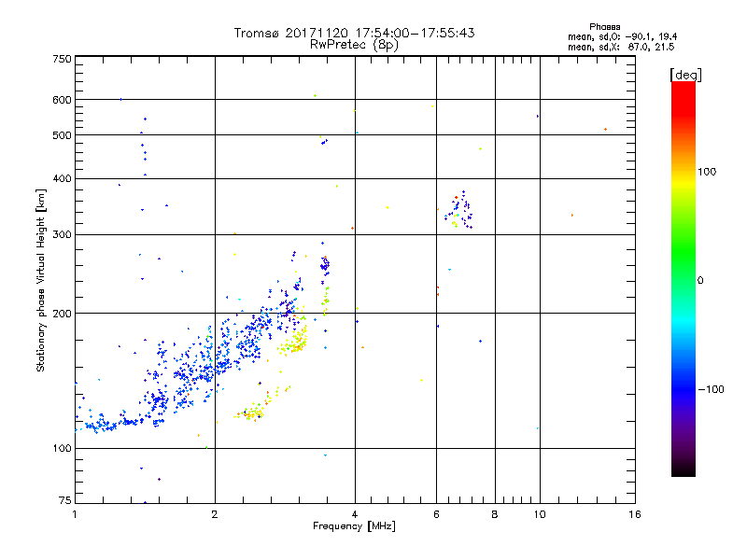
Task: Click the '600' y-axis tick label
Action: coord(62,100)
